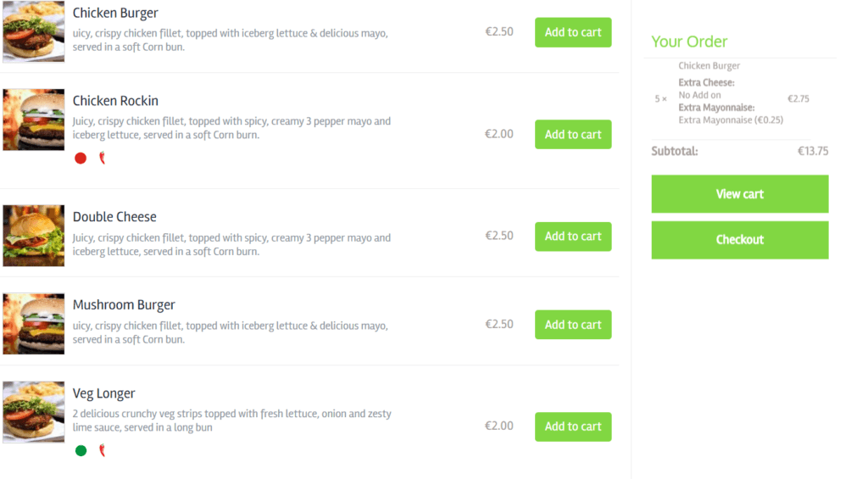The height and width of the screenshot is (479, 868).
Task: Click the red dot icon under Chicken Rockin
Action: [x=81, y=159]
